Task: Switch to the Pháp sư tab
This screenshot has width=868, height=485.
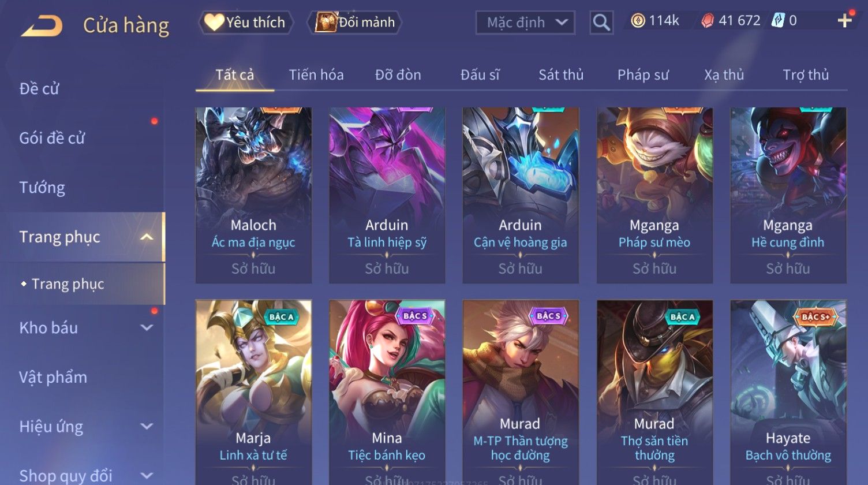Action: (x=643, y=75)
